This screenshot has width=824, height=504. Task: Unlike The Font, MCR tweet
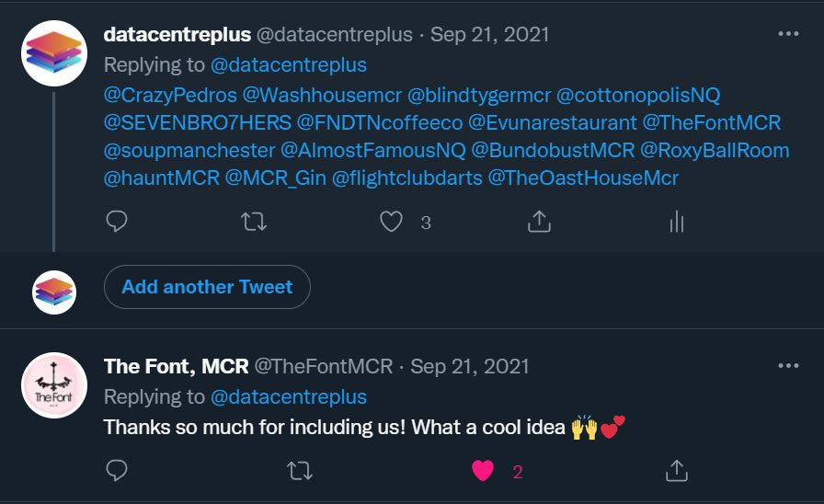483,471
